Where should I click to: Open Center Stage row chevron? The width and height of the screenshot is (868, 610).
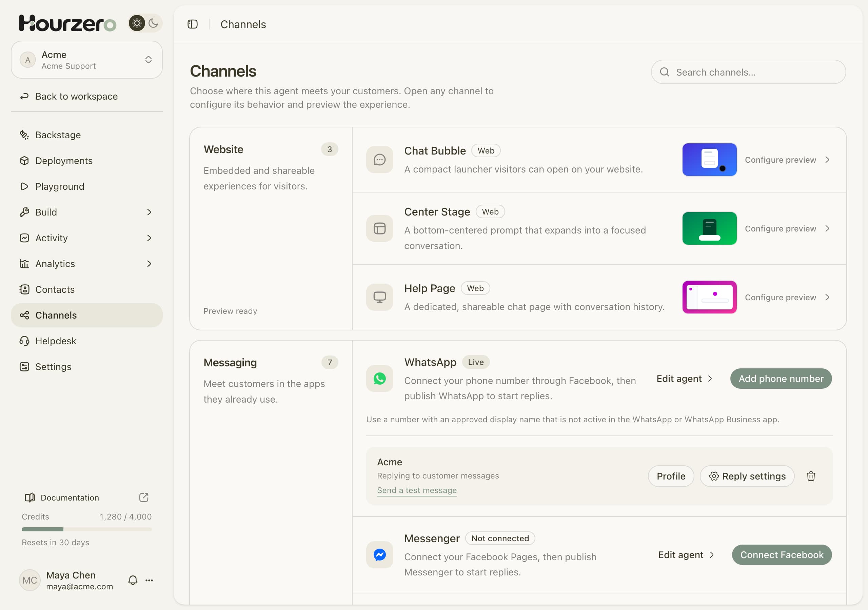pos(827,229)
